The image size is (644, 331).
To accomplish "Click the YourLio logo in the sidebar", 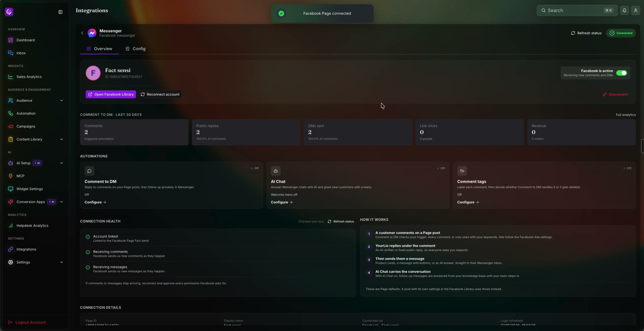I will [x=9, y=12].
